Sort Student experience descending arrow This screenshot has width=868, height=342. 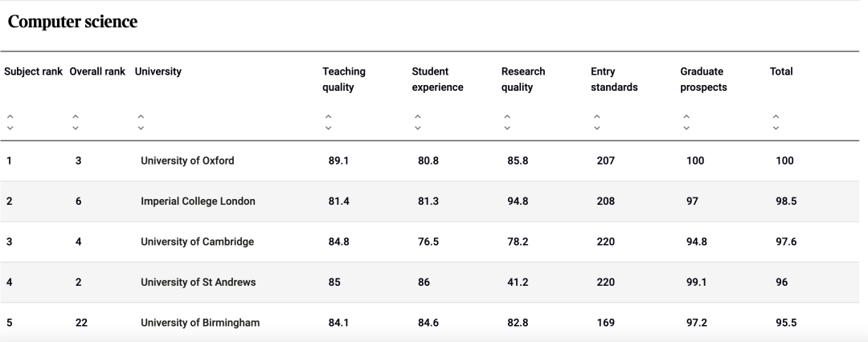pos(417,128)
